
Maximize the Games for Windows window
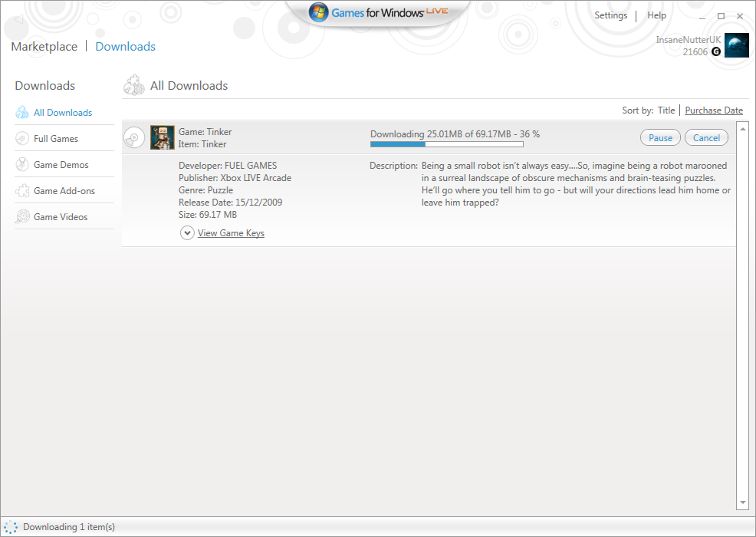pos(721,16)
